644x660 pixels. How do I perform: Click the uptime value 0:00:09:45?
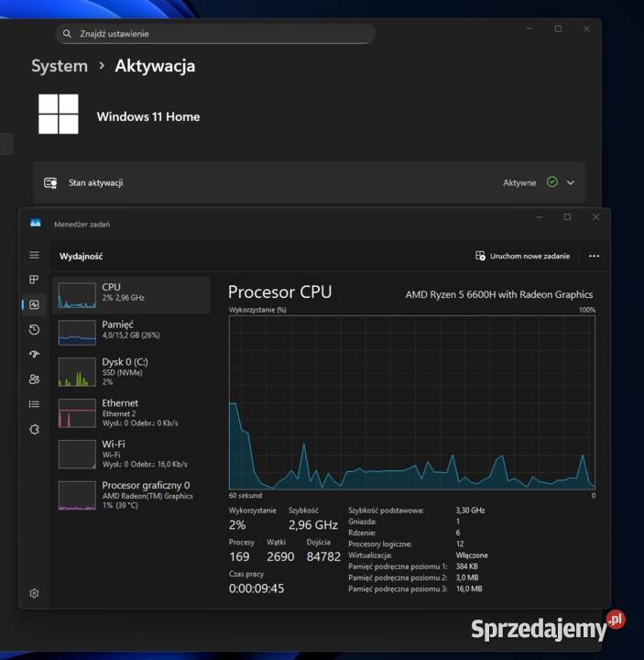point(257,588)
